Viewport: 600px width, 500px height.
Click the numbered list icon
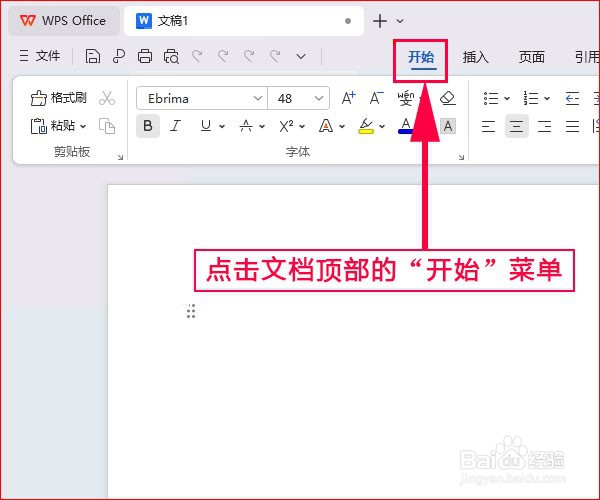click(531, 98)
